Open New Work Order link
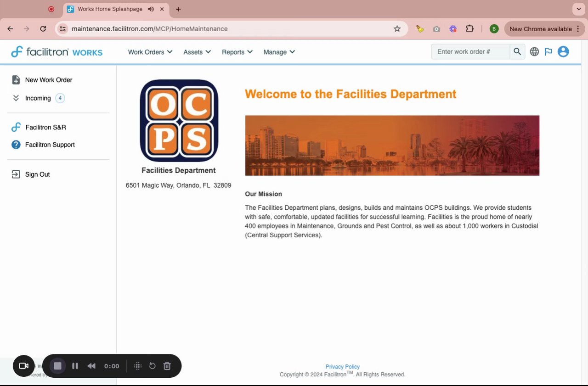The width and height of the screenshot is (588, 386). coord(49,80)
